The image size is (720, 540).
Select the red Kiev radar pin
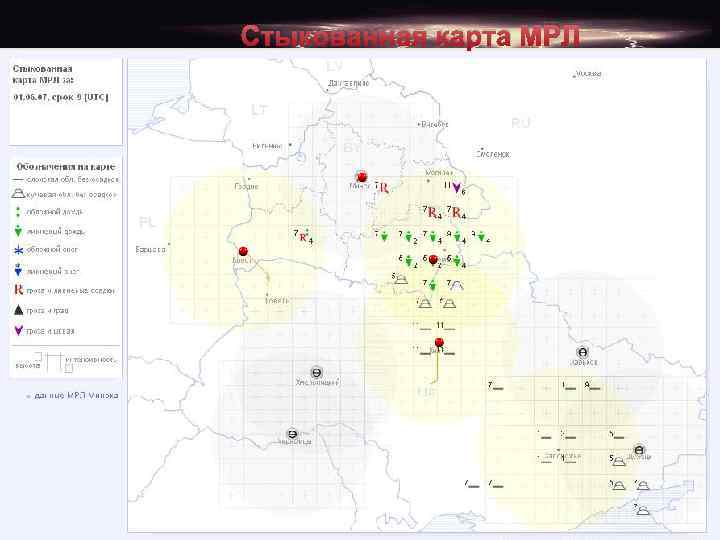click(439, 343)
